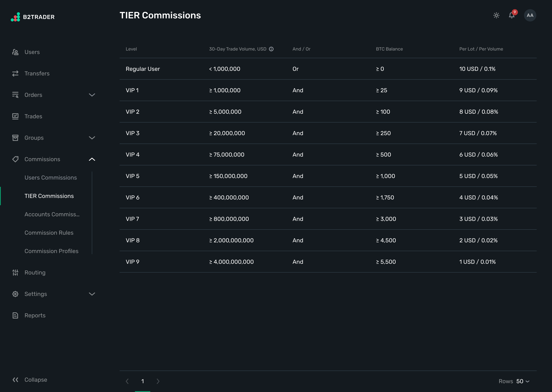Collapse the Commissions submenu chevron
Screen dimensions: 552x392
coord(92,159)
